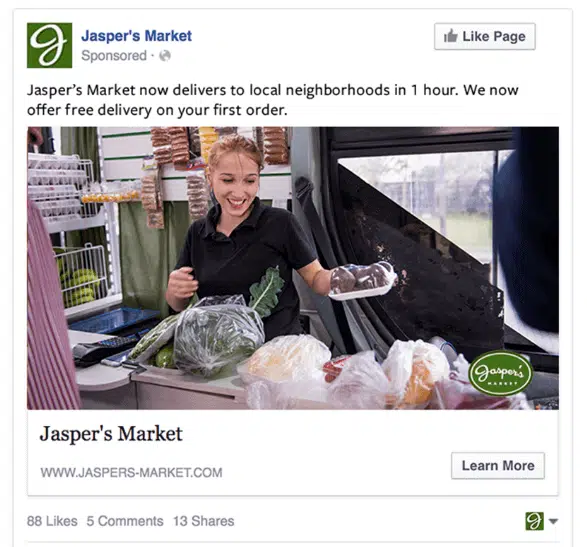
Task: Open the WWW.JASPERS-MARKET.COM link
Action: 131,472
